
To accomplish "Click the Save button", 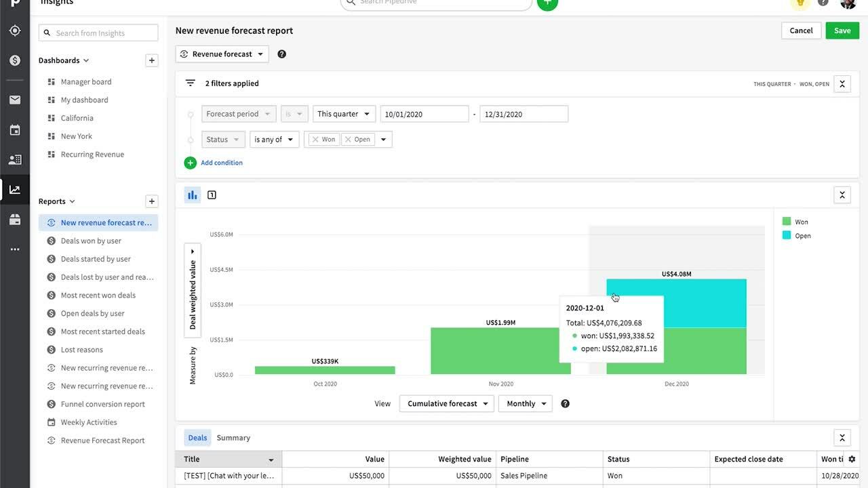I will point(842,30).
